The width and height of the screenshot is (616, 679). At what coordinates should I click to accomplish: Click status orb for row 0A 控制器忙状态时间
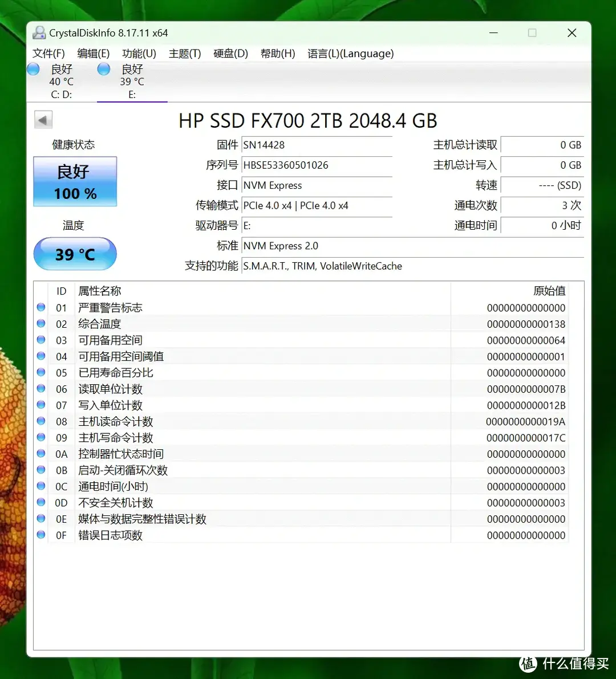click(41, 453)
